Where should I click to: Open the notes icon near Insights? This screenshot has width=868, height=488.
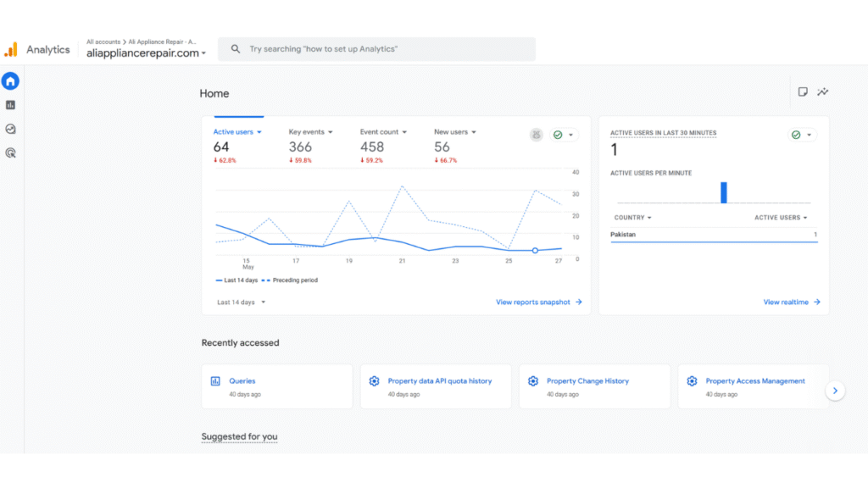(x=802, y=92)
